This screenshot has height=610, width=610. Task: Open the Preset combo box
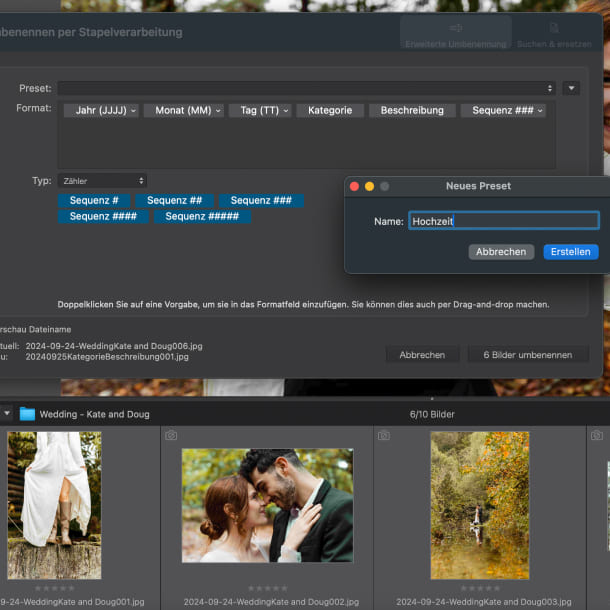click(x=306, y=88)
